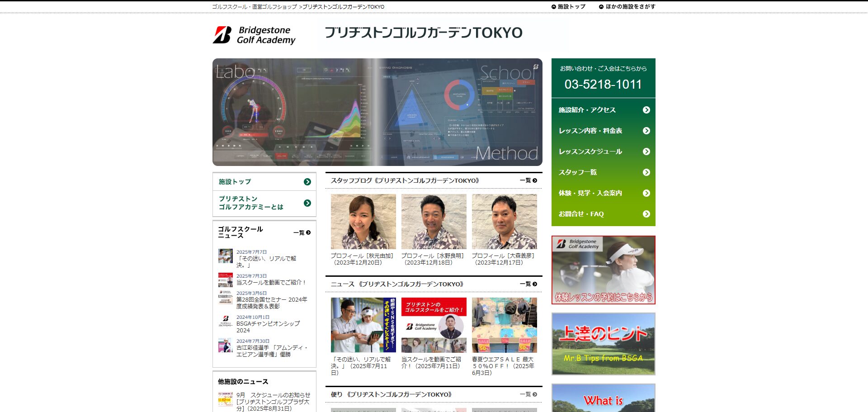Click the Bridgestone Golf Academy logo
Screen dimensions: 868x412
point(254,35)
